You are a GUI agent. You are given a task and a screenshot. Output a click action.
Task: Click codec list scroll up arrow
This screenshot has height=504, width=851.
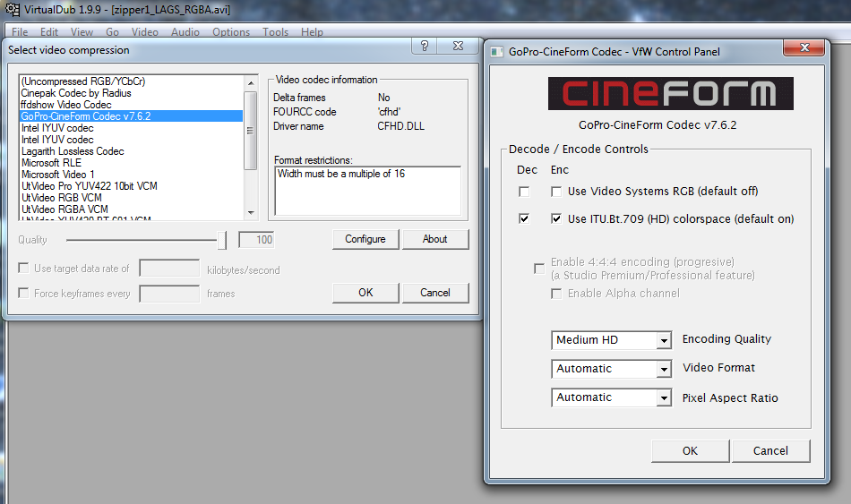(250, 82)
